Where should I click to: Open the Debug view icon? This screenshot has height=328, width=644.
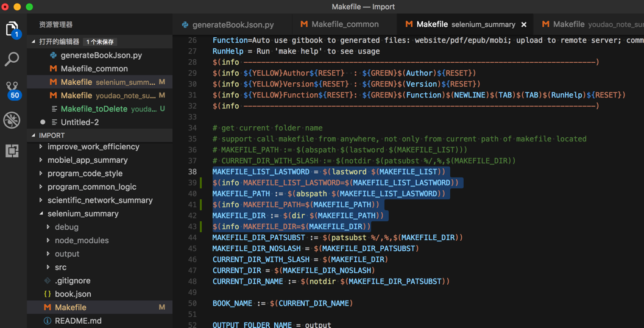coord(12,120)
